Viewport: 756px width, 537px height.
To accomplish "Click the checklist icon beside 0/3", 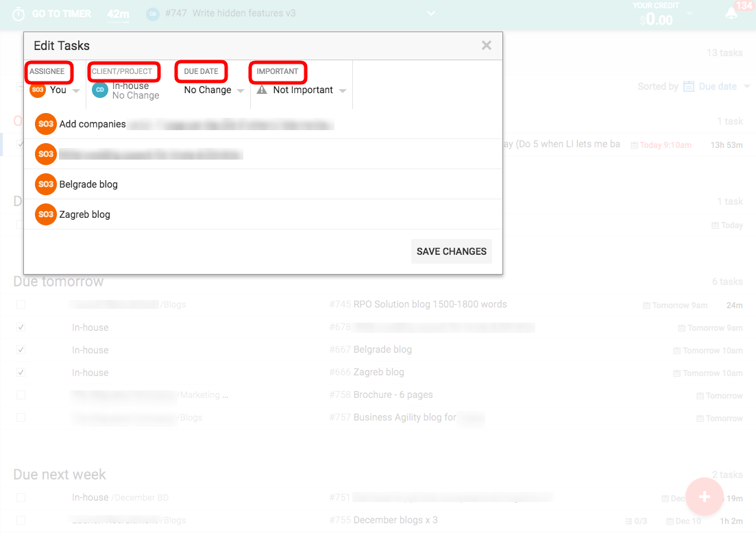I will pyautogui.click(x=629, y=521).
